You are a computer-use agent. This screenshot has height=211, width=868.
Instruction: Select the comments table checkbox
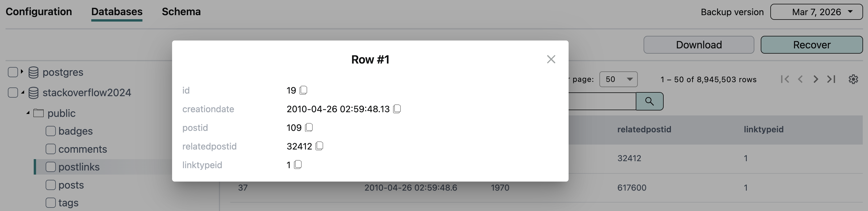[51, 149]
